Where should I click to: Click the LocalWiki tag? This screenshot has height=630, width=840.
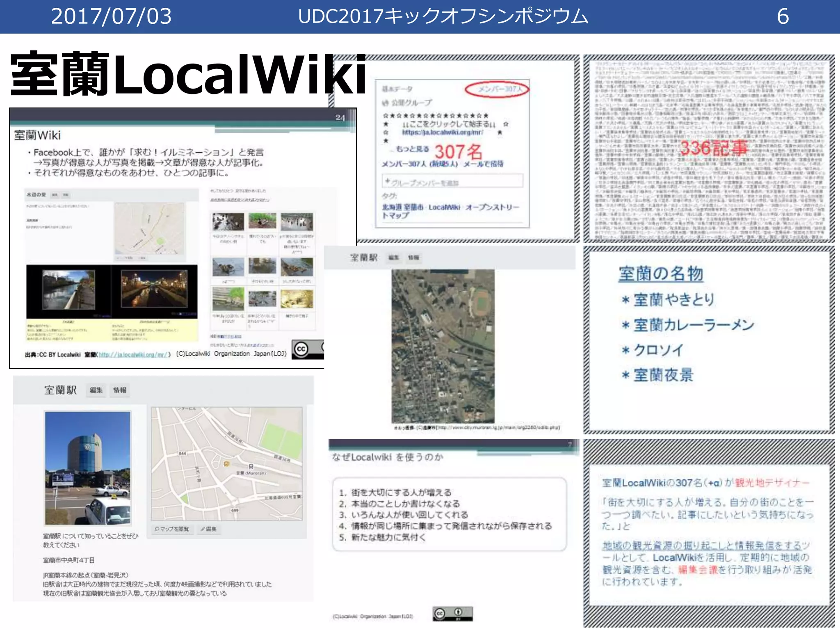coord(444,208)
